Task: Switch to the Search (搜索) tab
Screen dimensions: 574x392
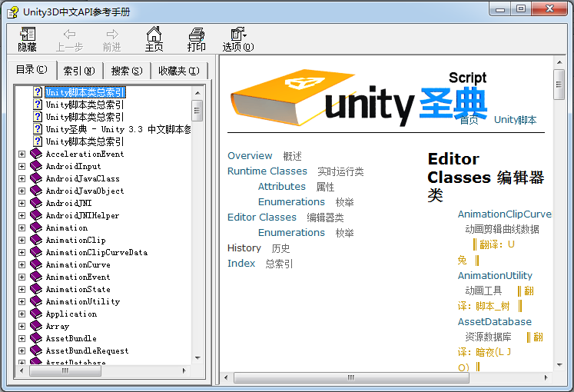Action: pos(127,71)
